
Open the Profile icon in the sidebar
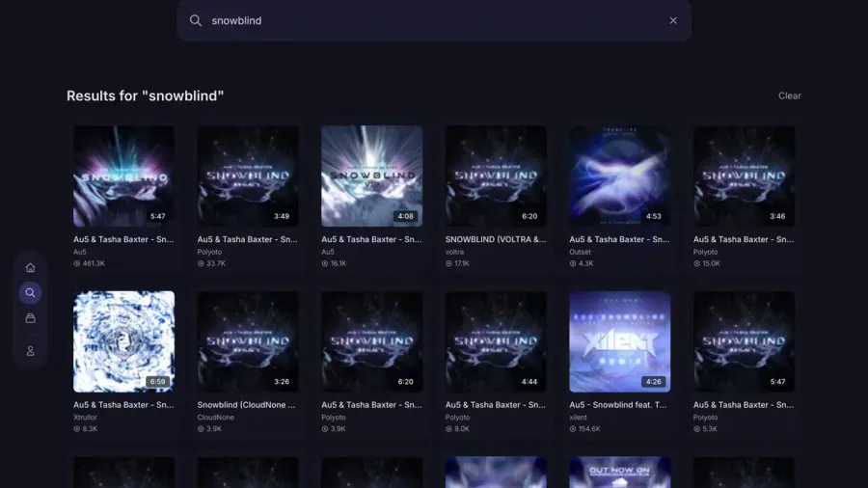[x=31, y=351]
